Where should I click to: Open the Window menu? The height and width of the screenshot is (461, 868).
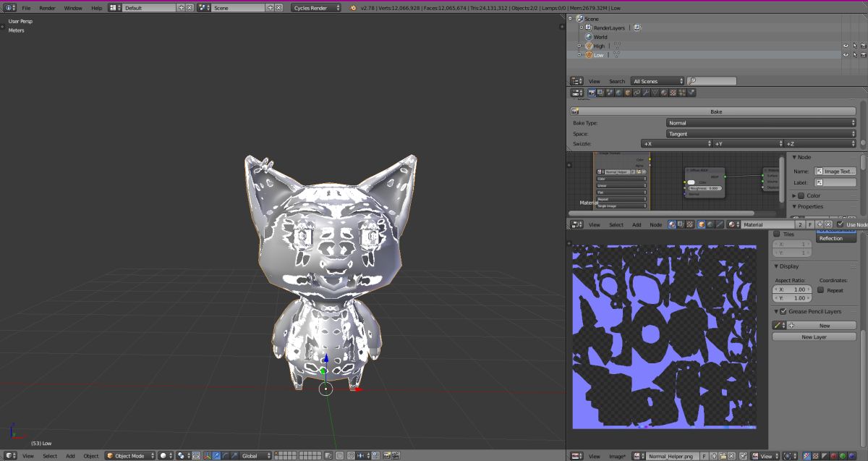click(x=73, y=7)
